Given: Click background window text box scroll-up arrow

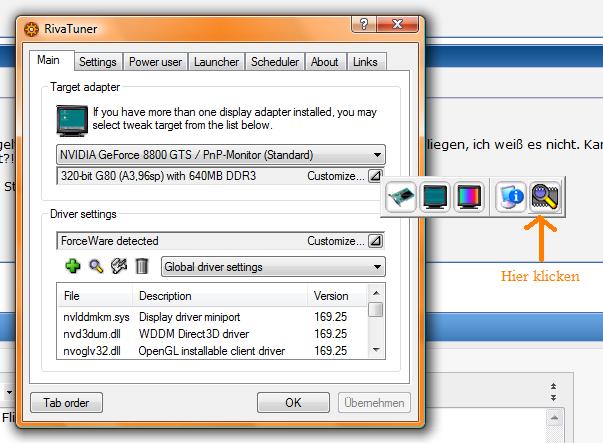Looking at the screenshot, I should click(554, 418).
